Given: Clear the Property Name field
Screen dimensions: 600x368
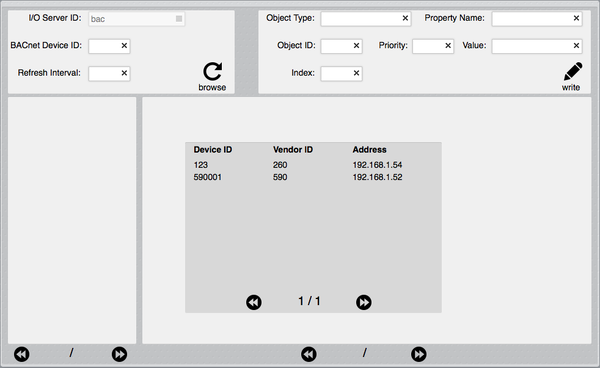Looking at the screenshot, I should click(x=576, y=18).
